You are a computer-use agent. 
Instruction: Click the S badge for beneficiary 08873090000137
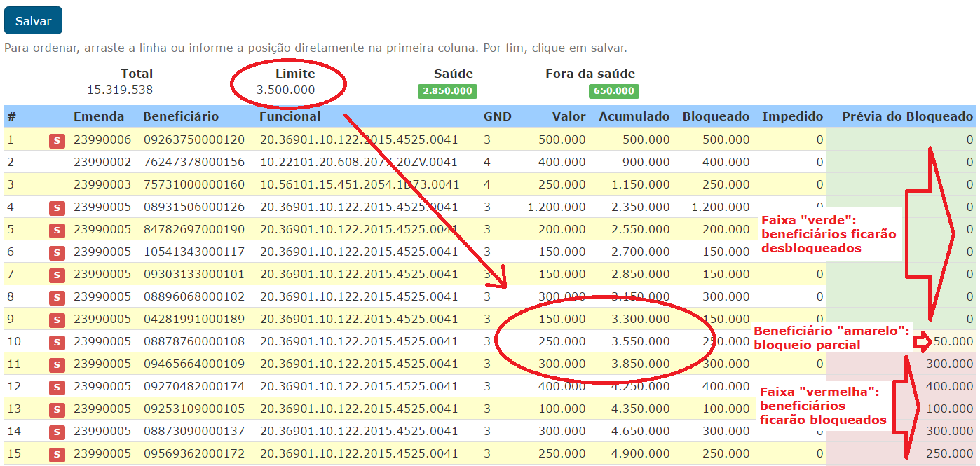tap(57, 432)
